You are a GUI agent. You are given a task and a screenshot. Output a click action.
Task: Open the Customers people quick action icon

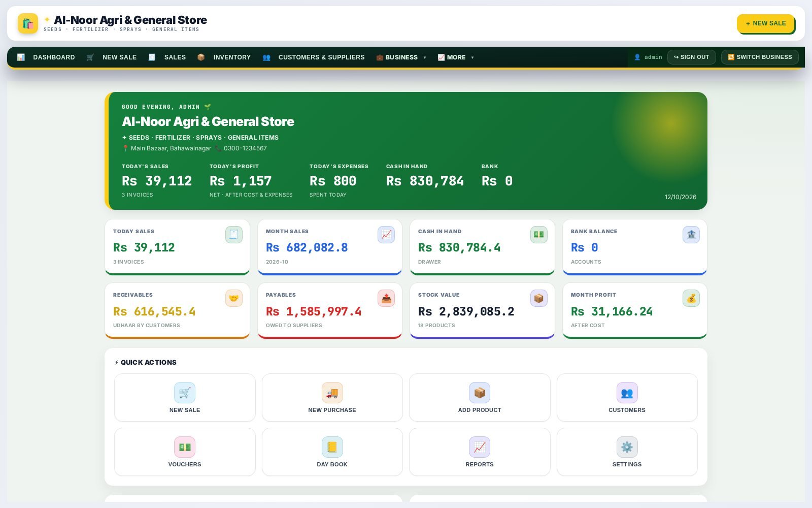(627, 393)
